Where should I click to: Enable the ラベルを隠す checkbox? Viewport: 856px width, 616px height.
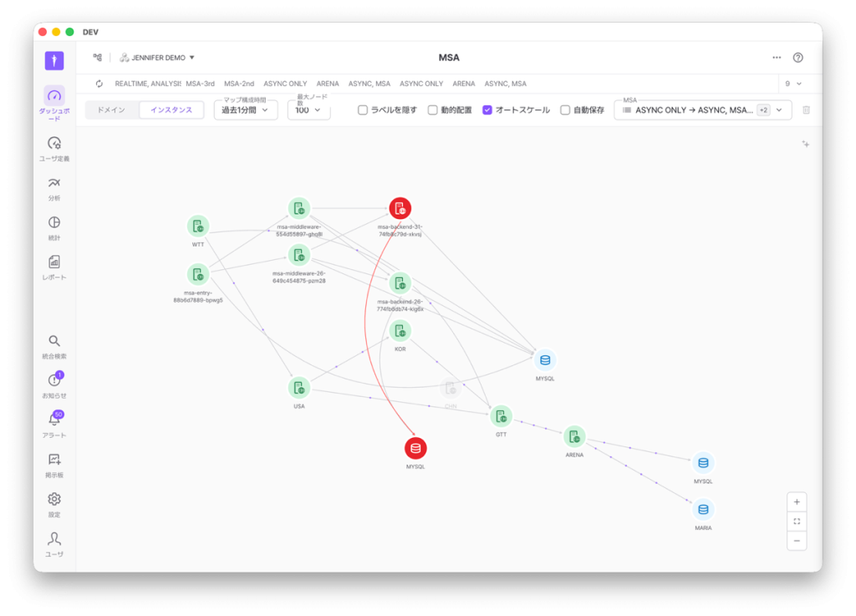(x=363, y=109)
